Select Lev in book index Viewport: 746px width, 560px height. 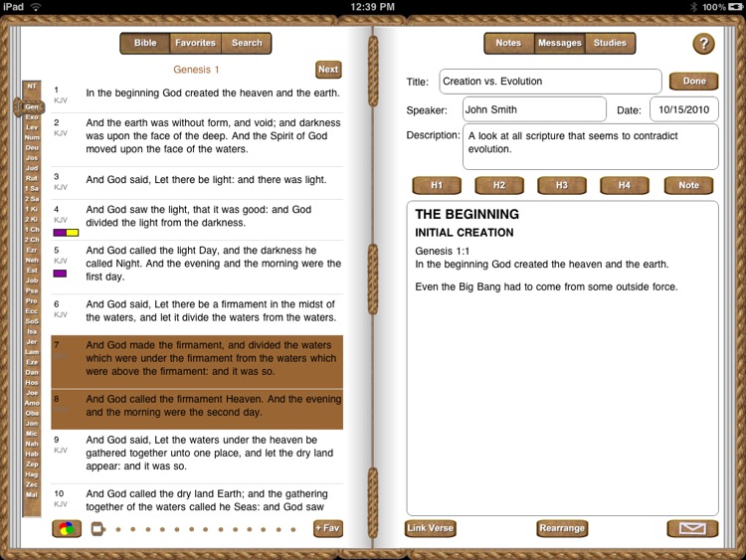(x=32, y=127)
